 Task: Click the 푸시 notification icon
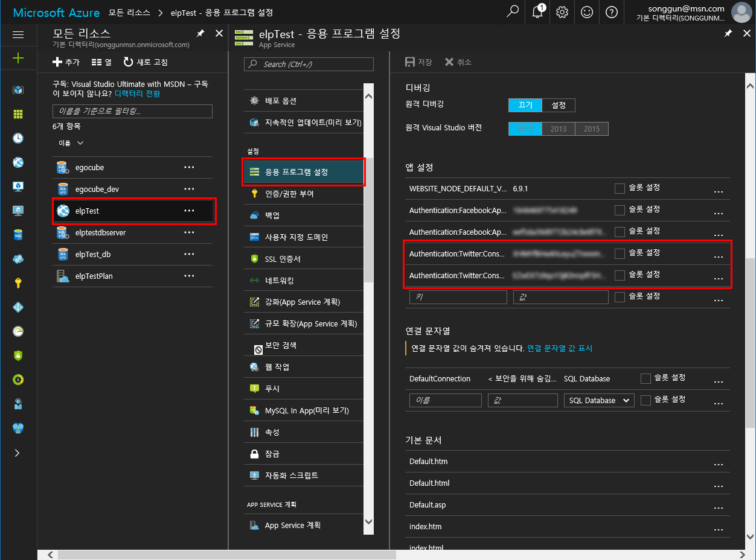pos(254,389)
